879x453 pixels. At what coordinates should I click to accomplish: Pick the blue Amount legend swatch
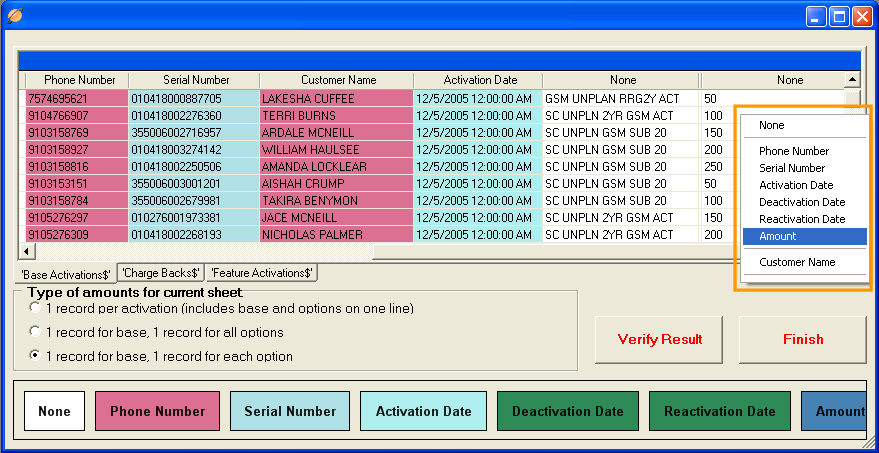tap(834, 411)
